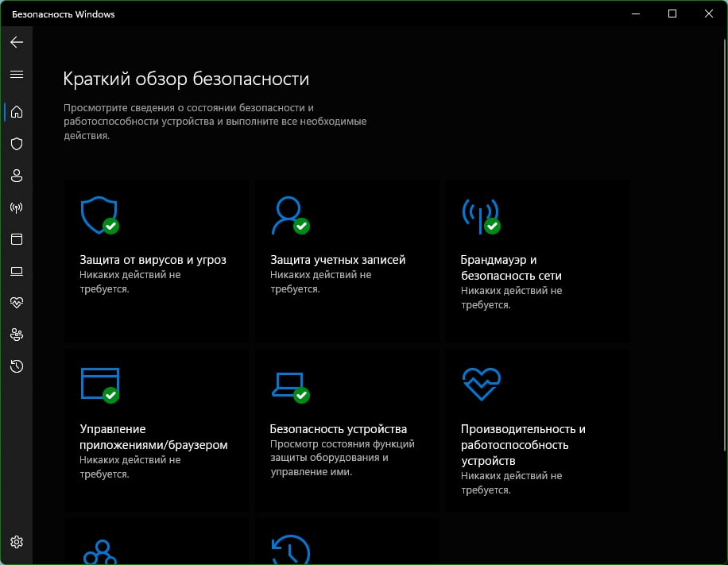Open device security laptop sidebar icon
The image size is (728, 565).
(x=17, y=271)
